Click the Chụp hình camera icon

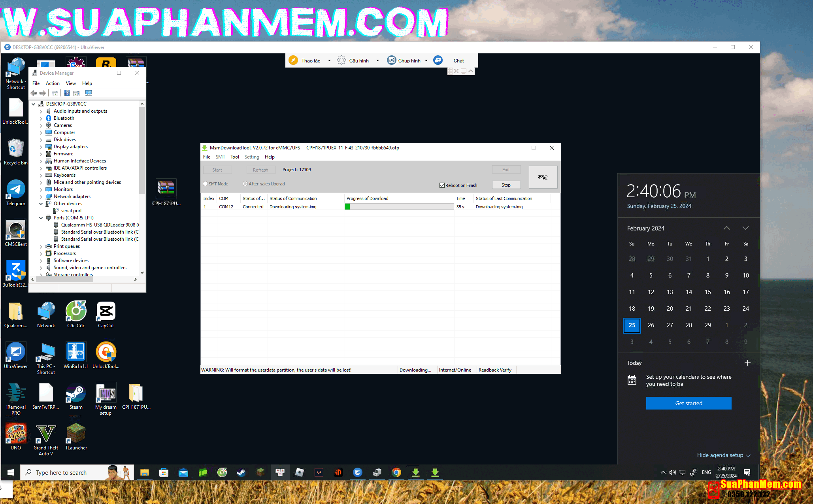(x=391, y=60)
